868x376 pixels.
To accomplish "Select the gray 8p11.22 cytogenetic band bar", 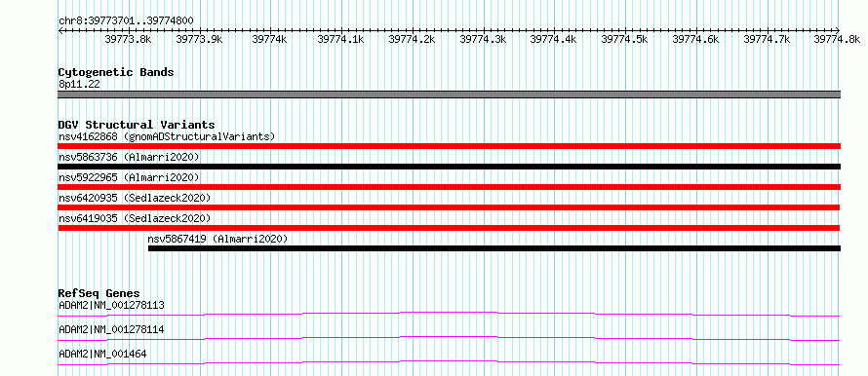I will [450, 94].
